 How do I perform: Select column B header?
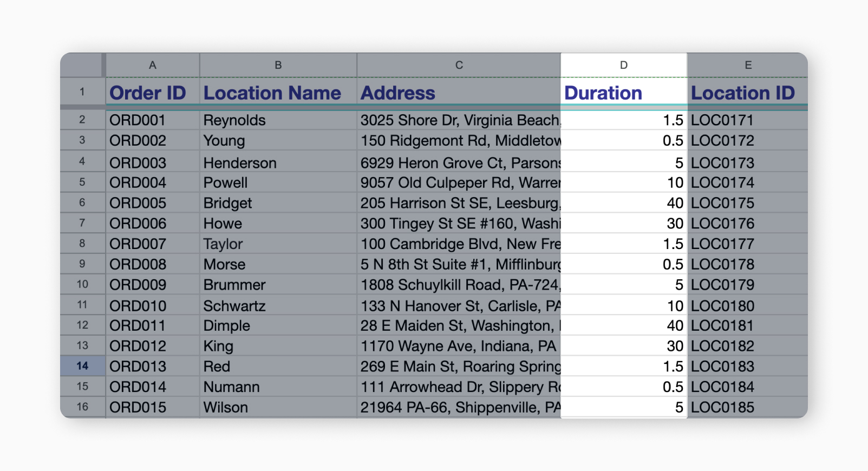278,65
